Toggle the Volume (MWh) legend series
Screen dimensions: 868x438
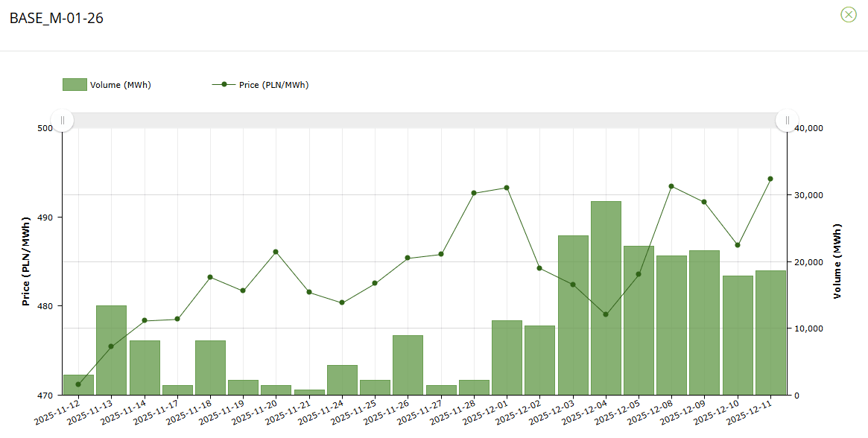click(120, 85)
